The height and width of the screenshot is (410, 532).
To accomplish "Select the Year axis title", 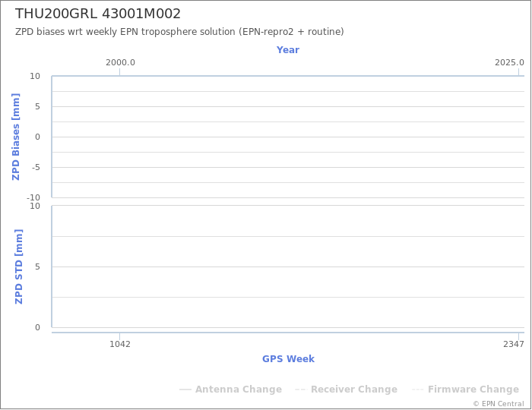I will [288, 50].
